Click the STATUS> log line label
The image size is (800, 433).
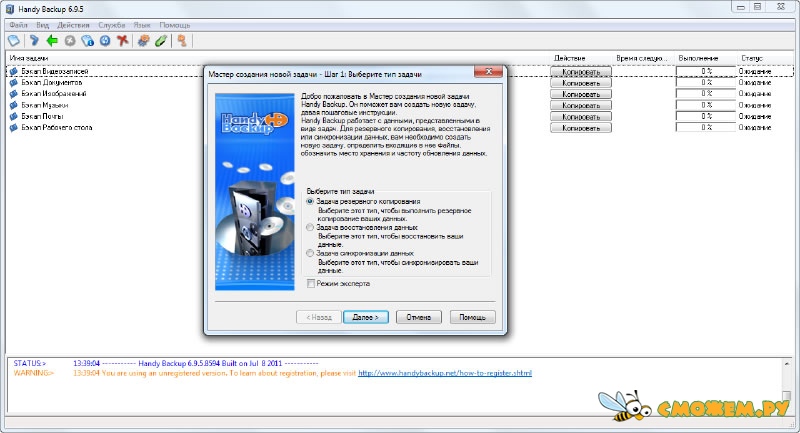click(30, 364)
